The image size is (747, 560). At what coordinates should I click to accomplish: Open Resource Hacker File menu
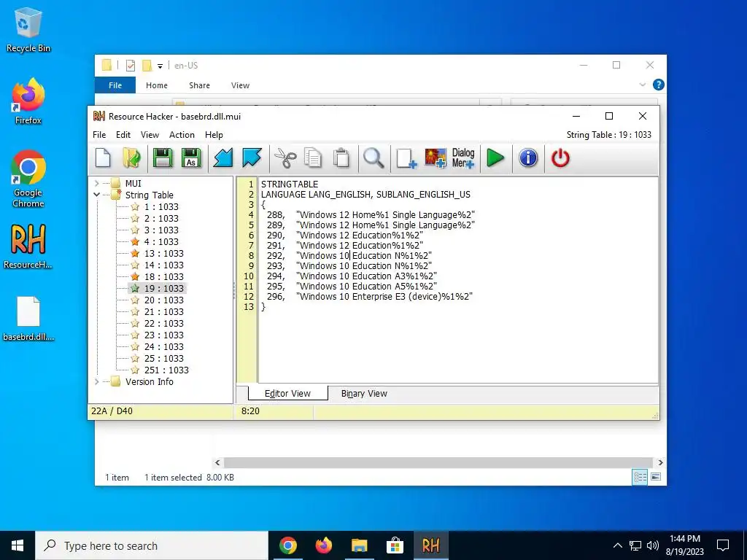(x=99, y=135)
